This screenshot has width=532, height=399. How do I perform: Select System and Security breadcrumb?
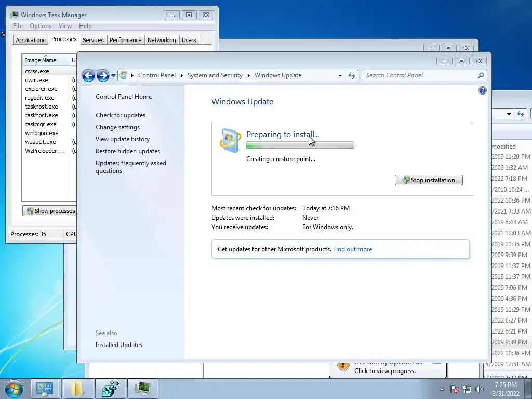pos(215,75)
